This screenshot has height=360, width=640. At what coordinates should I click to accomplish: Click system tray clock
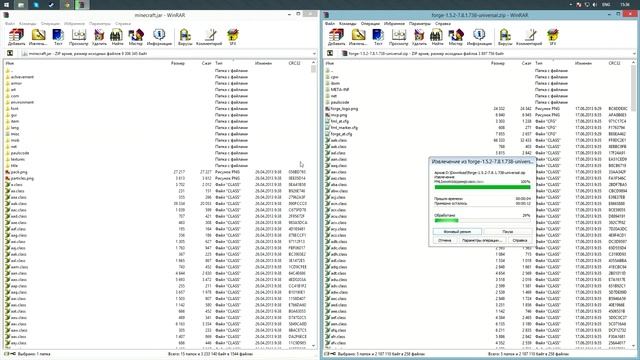click(x=624, y=5)
